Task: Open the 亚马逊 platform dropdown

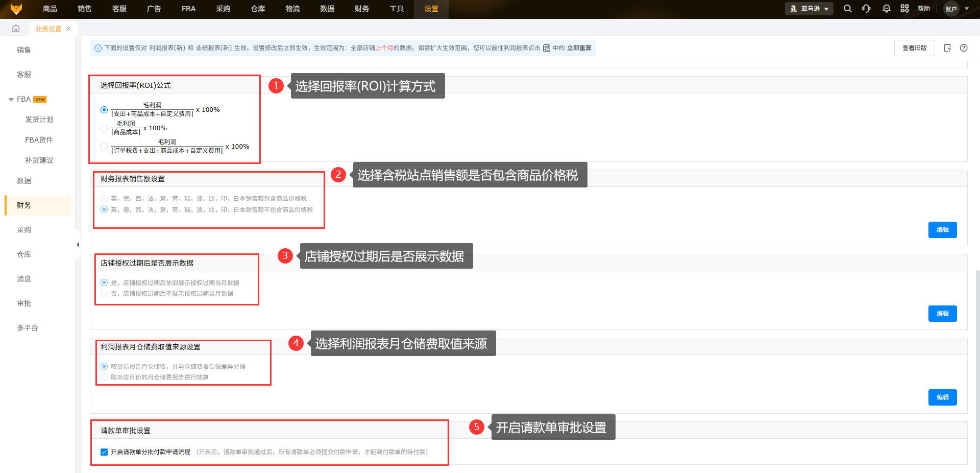Action: (x=809, y=9)
